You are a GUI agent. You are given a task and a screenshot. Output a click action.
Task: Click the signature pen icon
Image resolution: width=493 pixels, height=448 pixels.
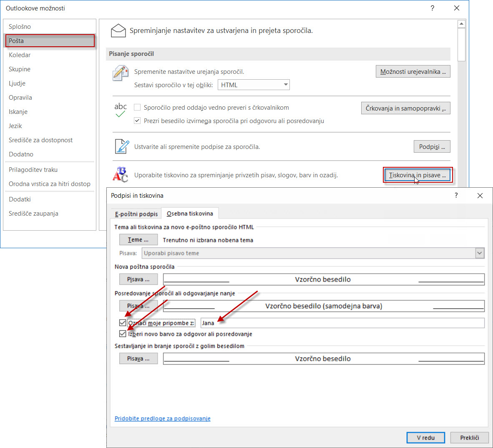pos(122,146)
